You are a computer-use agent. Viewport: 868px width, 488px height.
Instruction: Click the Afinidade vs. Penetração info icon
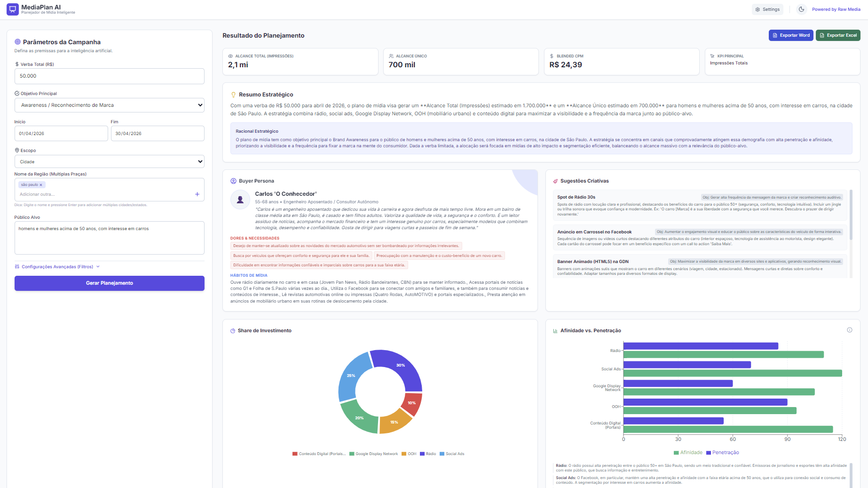(x=850, y=330)
